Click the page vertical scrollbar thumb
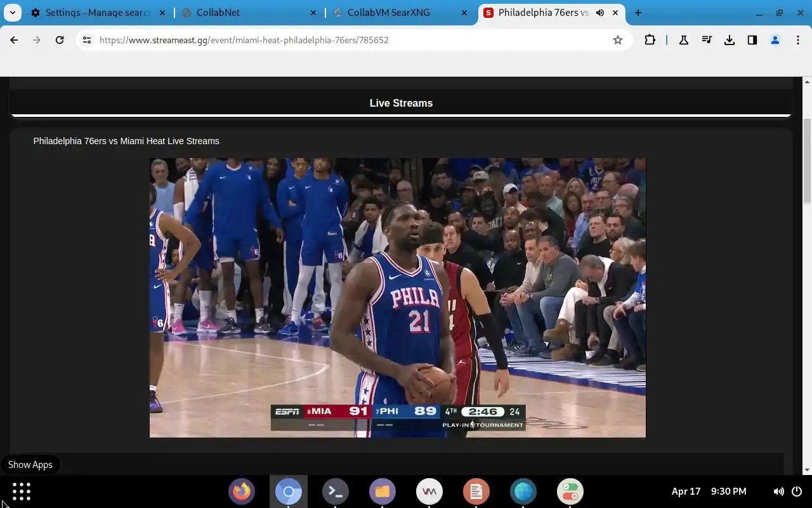 pyautogui.click(x=807, y=161)
